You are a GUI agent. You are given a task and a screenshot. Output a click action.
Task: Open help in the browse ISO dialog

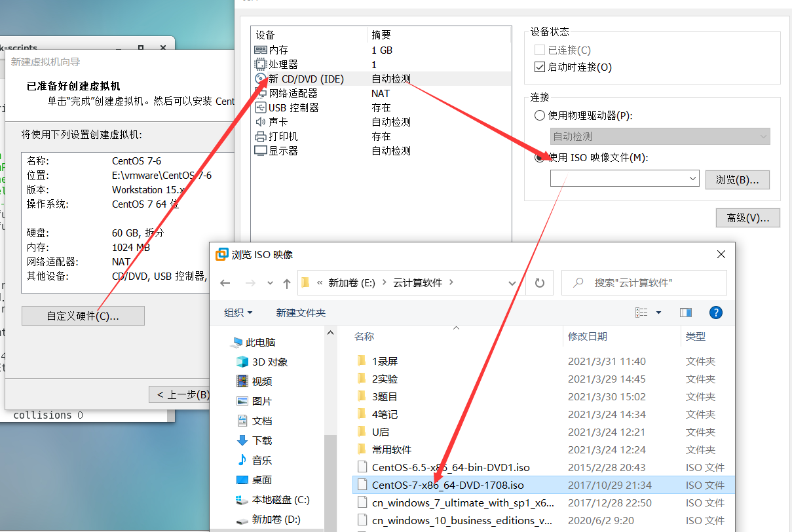click(x=716, y=313)
